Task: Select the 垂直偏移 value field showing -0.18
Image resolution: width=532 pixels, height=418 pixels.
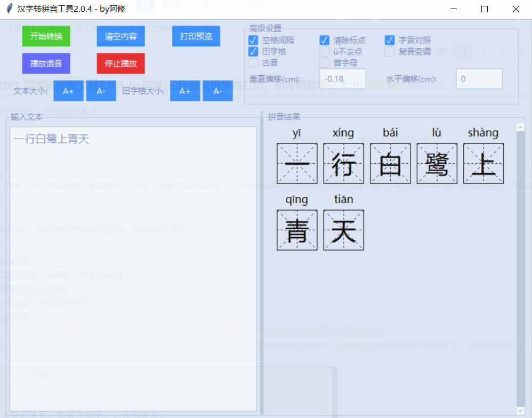Action: (x=342, y=78)
